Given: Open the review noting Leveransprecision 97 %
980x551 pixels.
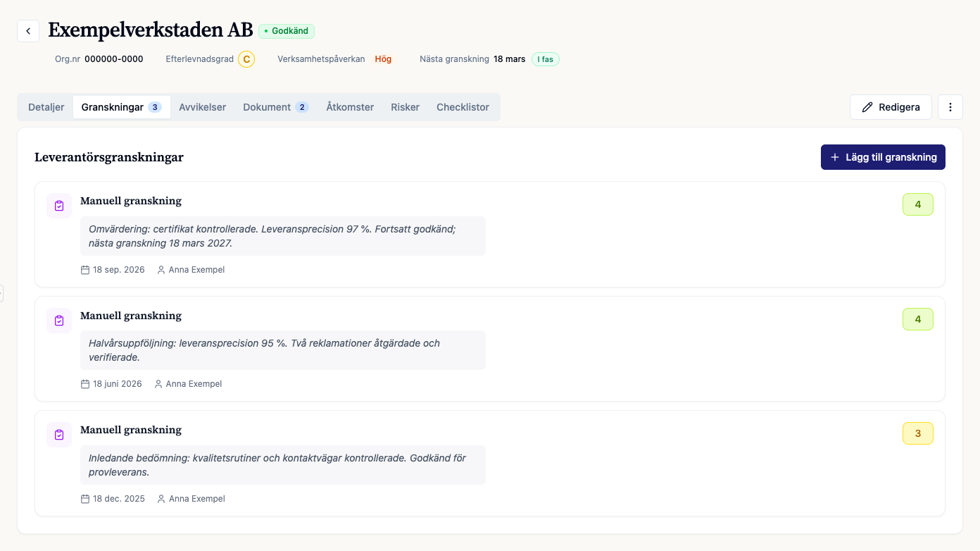Looking at the screenshot, I should (x=282, y=236).
